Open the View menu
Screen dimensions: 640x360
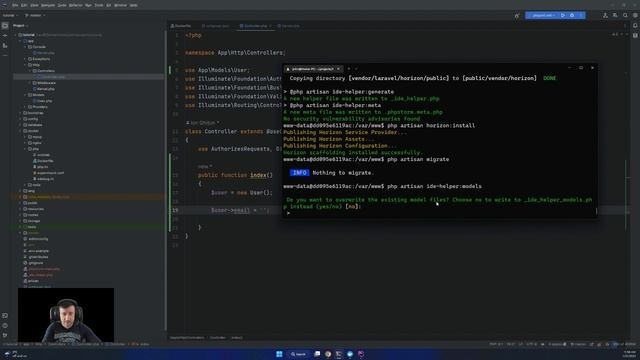34,5
